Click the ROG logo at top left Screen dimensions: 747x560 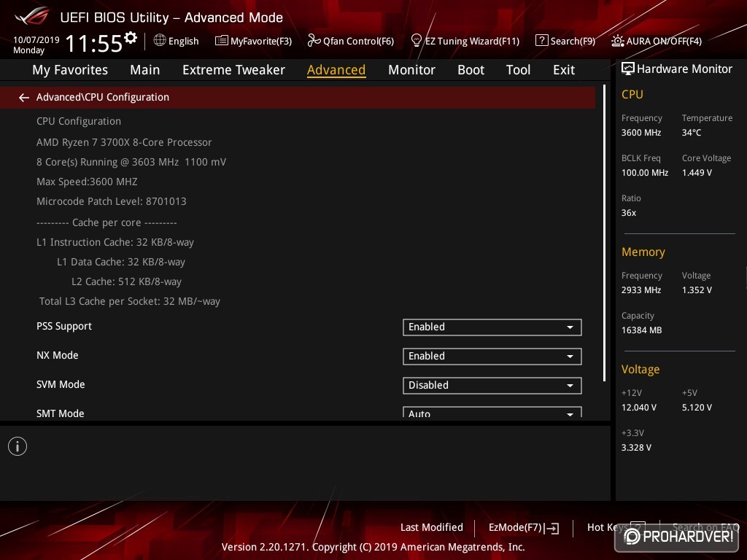(x=31, y=16)
